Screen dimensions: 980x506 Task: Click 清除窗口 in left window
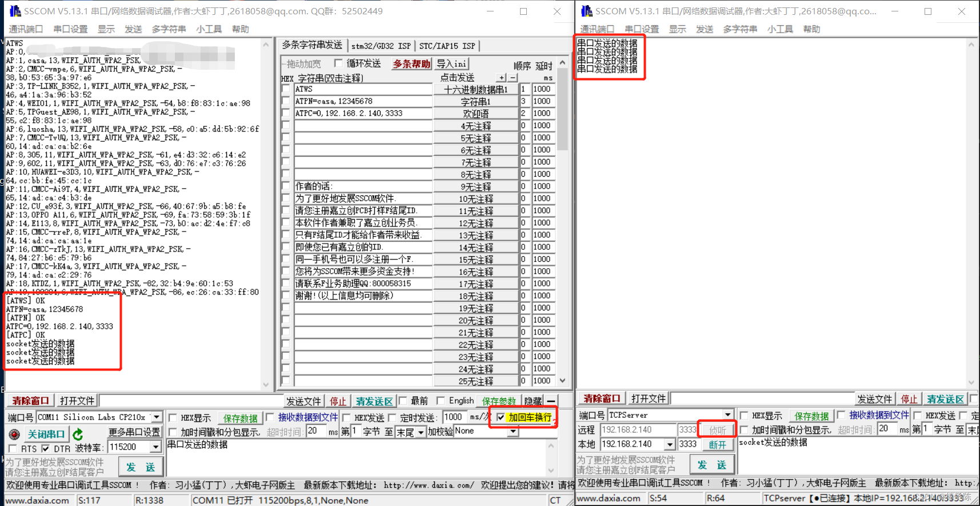tap(31, 401)
